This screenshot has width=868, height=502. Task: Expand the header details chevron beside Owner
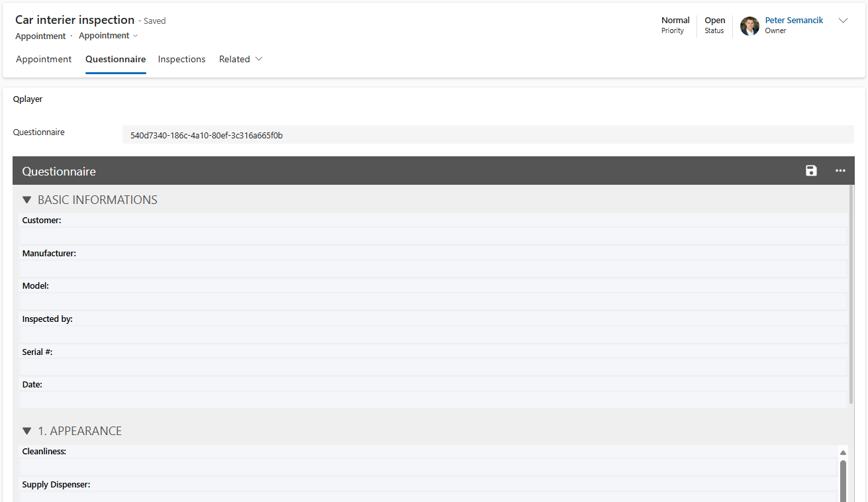point(844,21)
